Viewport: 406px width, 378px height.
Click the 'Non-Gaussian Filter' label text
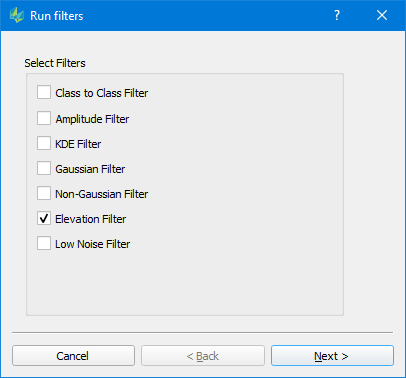pyautogui.click(x=102, y=194)
